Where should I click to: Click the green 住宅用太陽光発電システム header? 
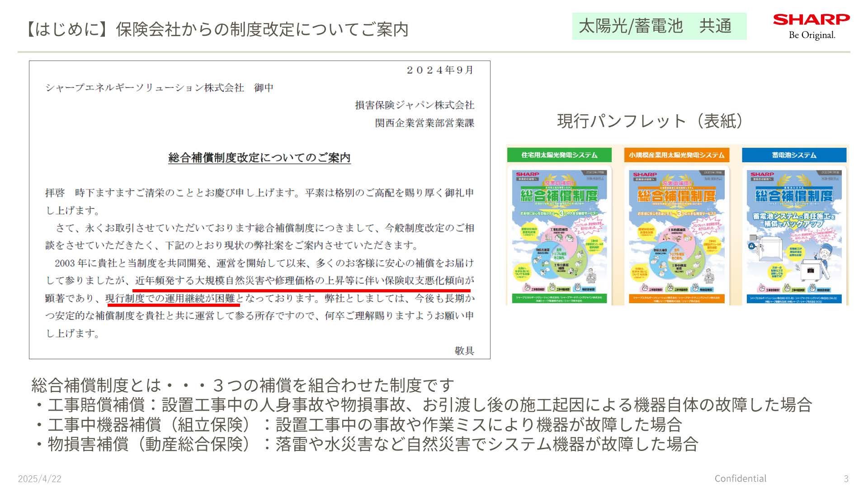(x=559, y=155)
